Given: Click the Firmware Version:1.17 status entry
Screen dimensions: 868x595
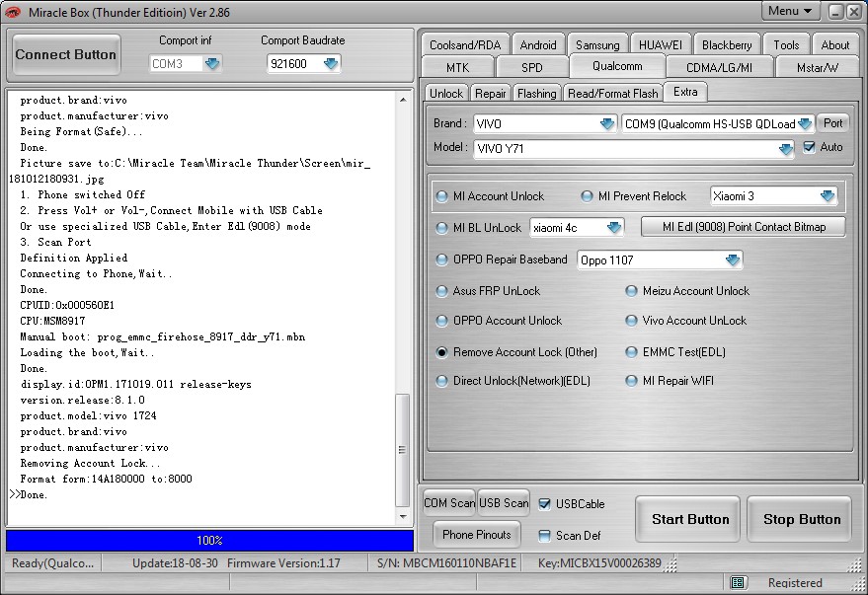Looking at the screenshot, I should pos(283,563).
